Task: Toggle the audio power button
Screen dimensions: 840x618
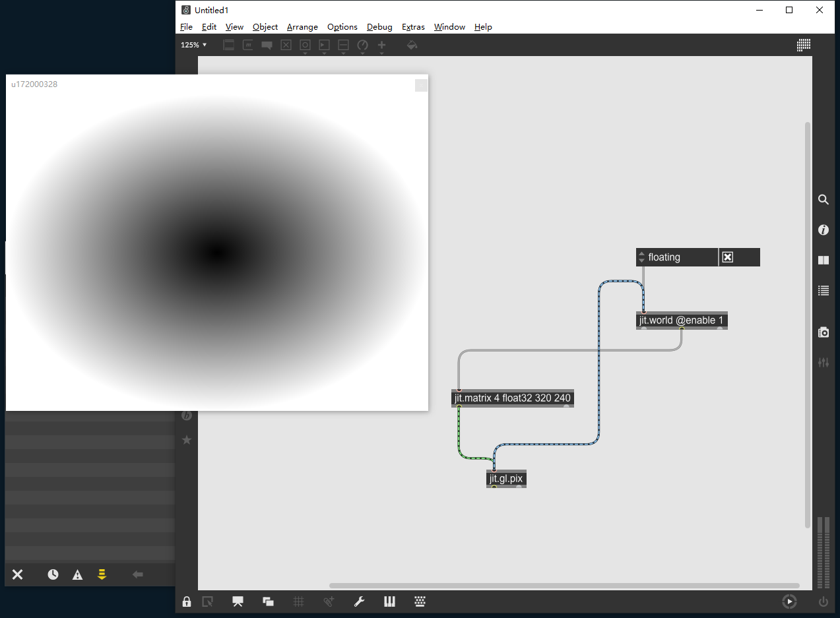Action: pyautogui.click(x=823, y=602)
